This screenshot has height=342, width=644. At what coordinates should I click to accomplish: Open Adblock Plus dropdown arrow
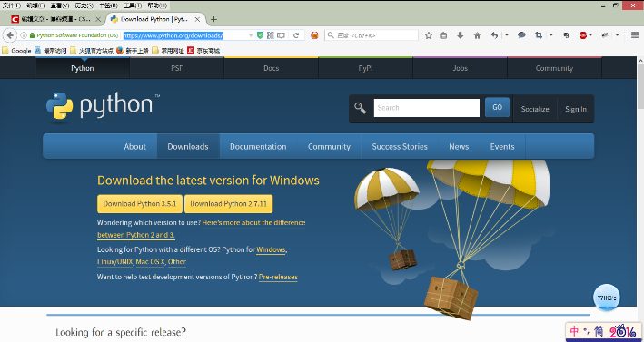(x=590, y=35)
